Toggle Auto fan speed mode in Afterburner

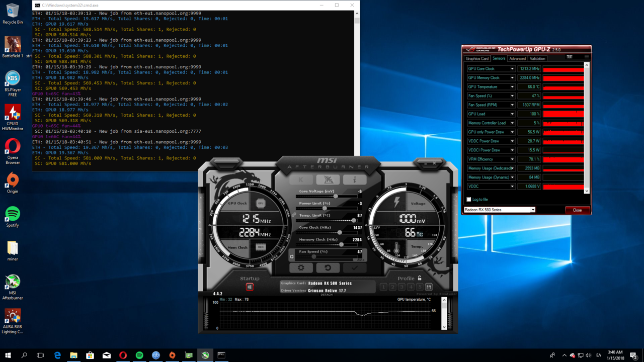360,259
